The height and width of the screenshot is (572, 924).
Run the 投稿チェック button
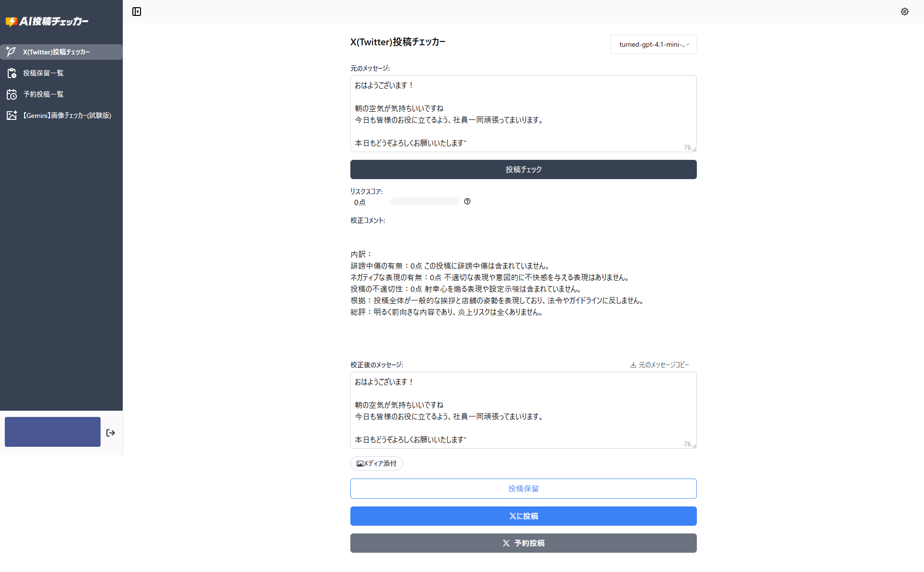point(523,169)
